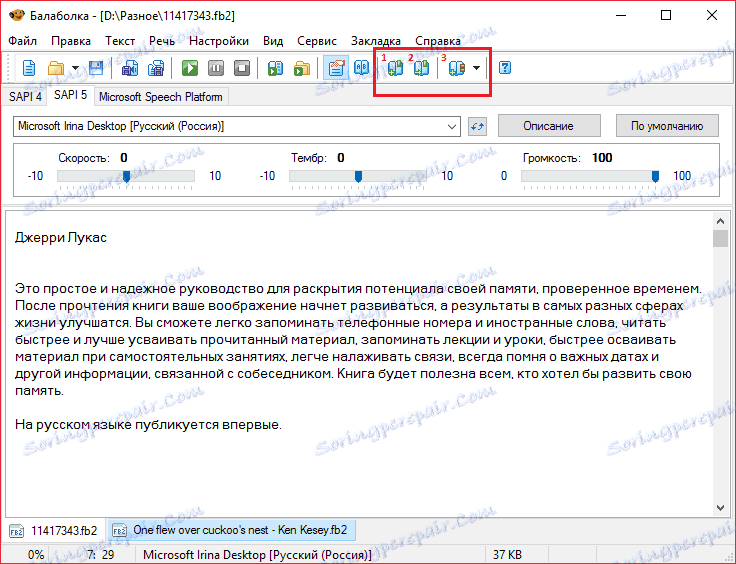
Task: Switch to One flew over cuckoo's nest tab
Action: 231,530
